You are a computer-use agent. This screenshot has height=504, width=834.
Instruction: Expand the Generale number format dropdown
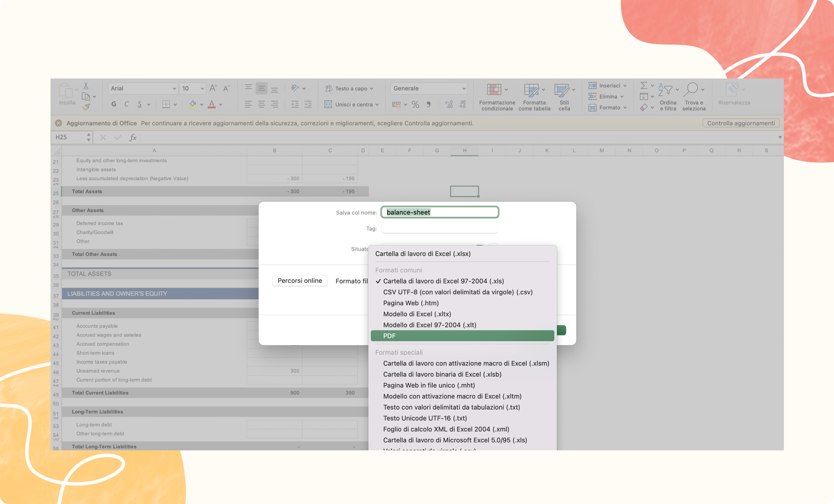pyautogui.click(x=464, y=89)
